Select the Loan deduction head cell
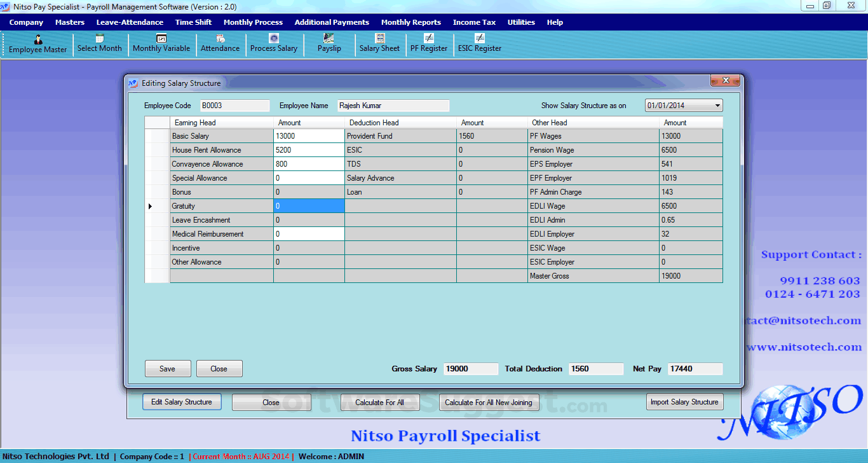 pos(400,192)
